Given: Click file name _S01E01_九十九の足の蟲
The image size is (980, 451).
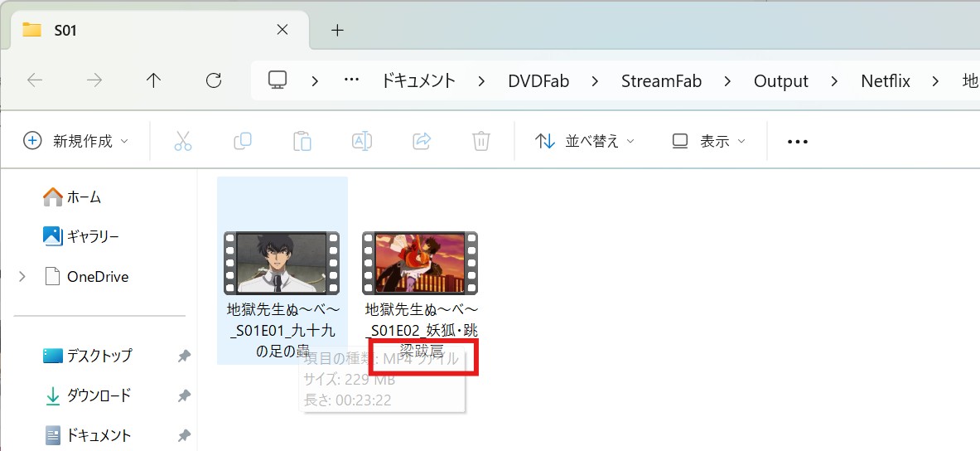Looking at the screenshot, I should click(282, 341).
